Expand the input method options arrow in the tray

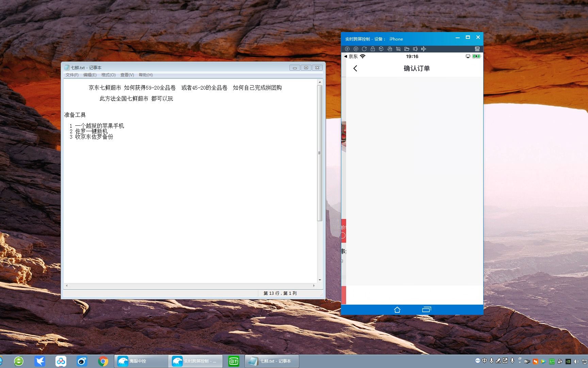tap(520, 362)
